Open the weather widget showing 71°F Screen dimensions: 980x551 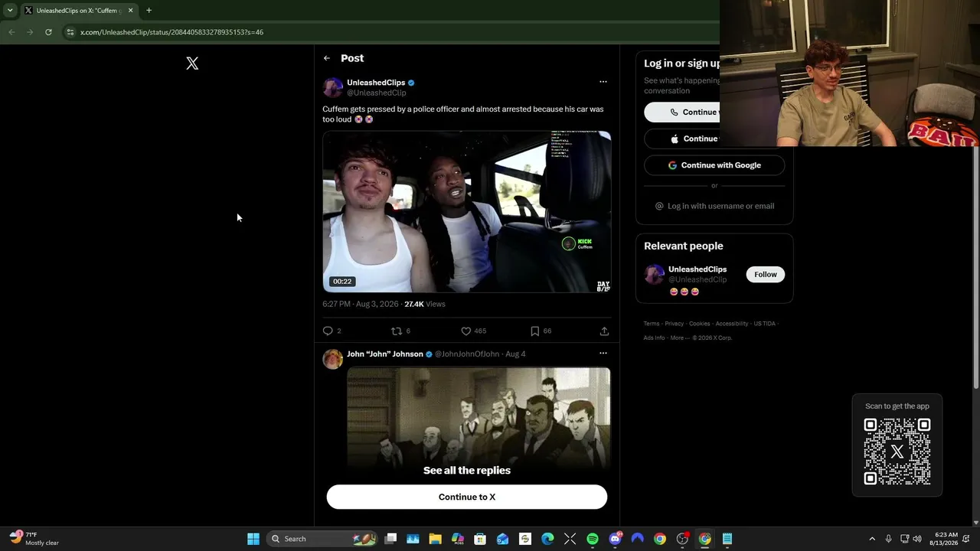coord(34,539)
